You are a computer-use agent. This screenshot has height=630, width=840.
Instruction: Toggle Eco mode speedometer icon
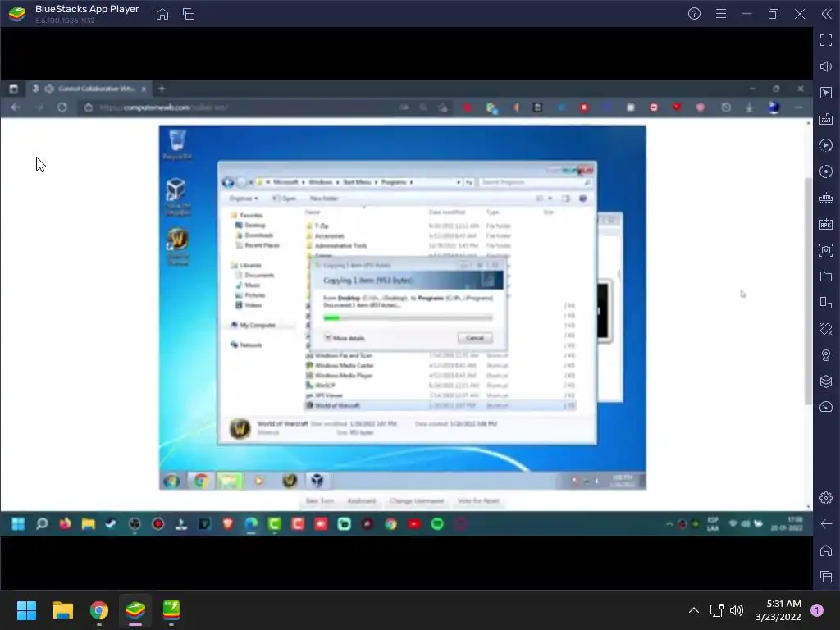(x=826, y=408)
